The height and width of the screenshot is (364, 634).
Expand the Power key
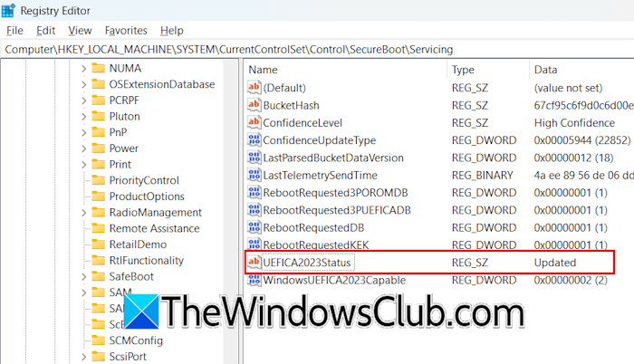click(83, 148)
